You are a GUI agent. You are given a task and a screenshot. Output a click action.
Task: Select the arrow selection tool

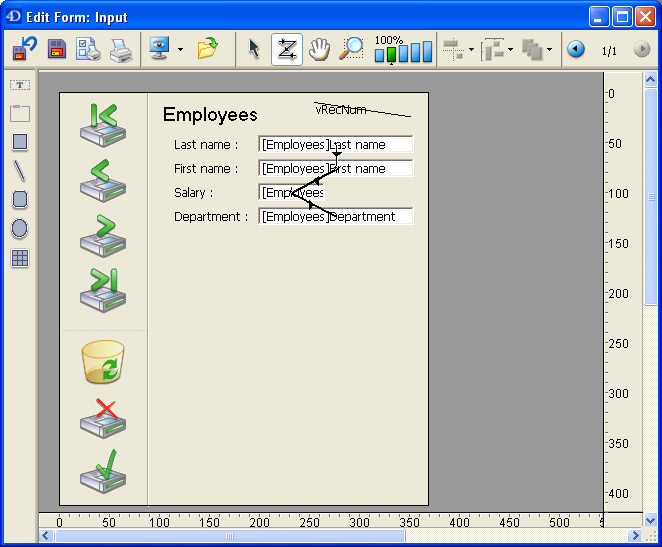click(254, 49)
